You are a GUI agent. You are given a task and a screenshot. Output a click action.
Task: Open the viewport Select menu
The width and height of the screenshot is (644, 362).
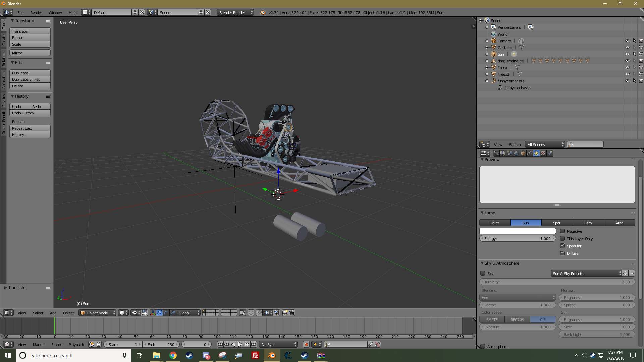click(38, 313)
